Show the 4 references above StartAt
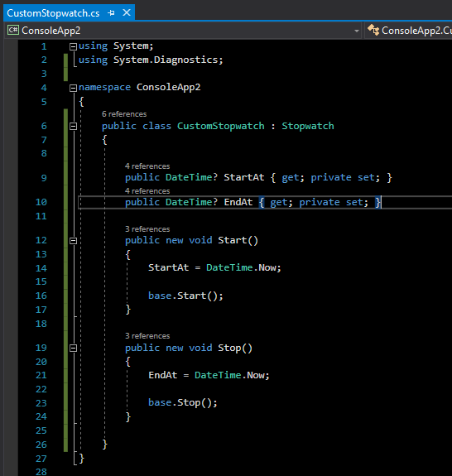Image resolution: width=452 pixels, height=476 pixels. pyautogui.click(x=147, y=166)
